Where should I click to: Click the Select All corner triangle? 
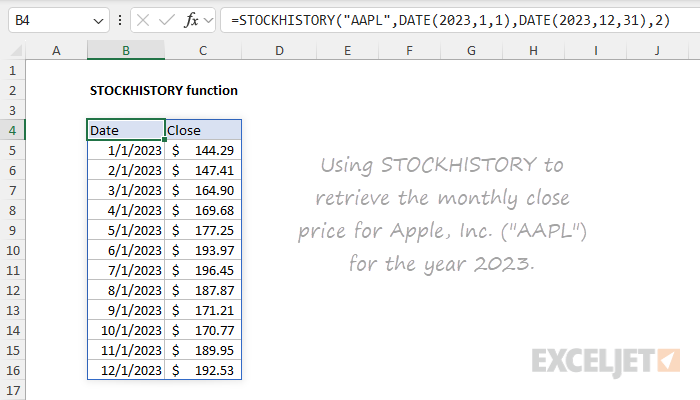[x=16, y=50]
